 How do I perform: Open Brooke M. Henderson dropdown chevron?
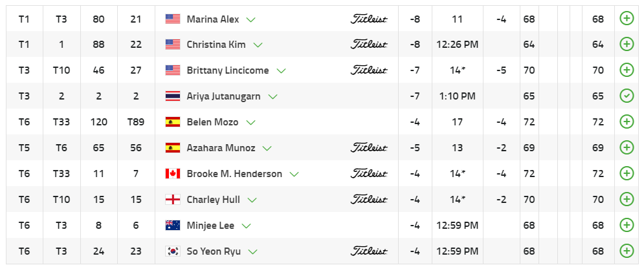pyautogui.click(x=294, y=174)
